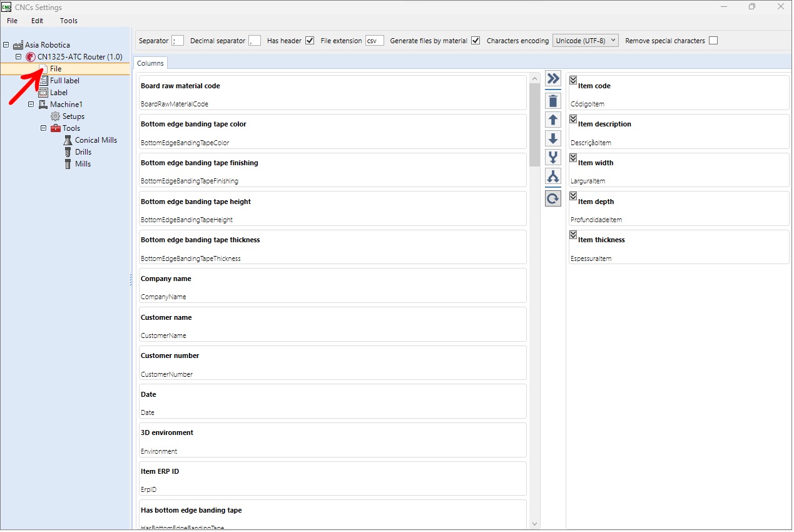Image resolution: width=794 pixels, height=532 pixels.
Task: Click the Separator input field
Action: 178,41
